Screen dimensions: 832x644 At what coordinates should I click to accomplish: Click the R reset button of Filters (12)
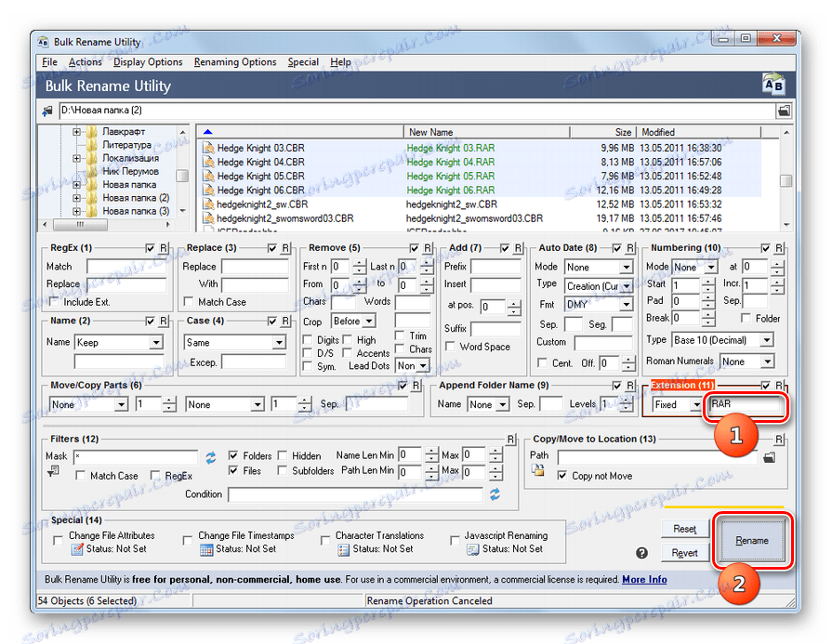pyautogui.click(x=510, y=440)
